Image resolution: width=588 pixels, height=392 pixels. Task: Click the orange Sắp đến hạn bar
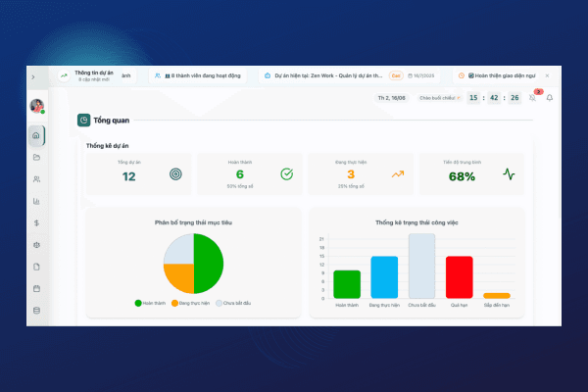pos(497,296)
